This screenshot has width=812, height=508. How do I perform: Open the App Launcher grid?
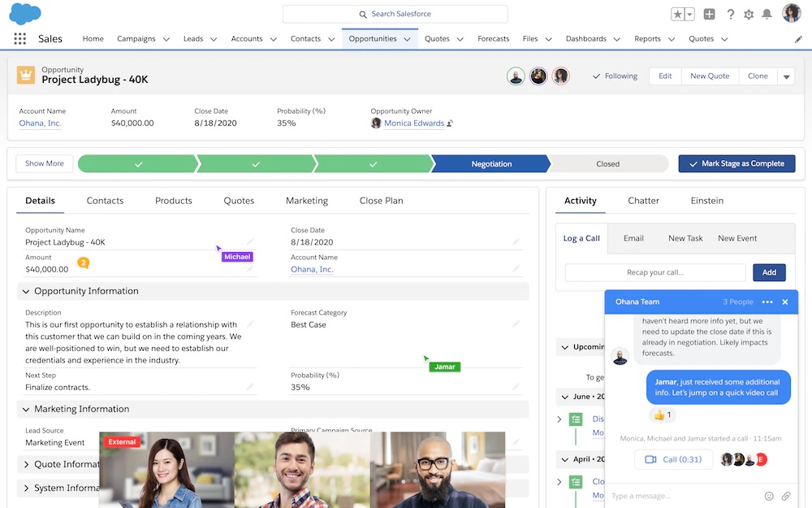[x=20, y=38]
